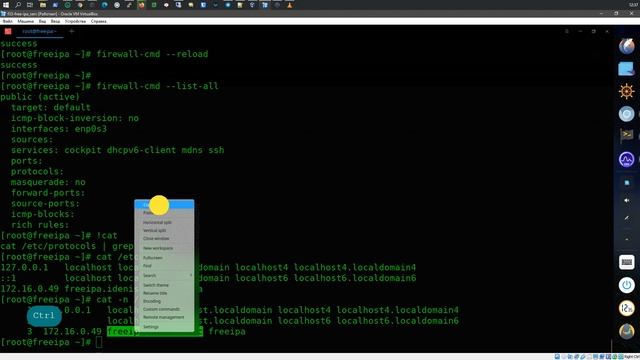The height and width of the screenshot is (360, 640).
Task: Click the small blue tray icon in dock
Action: click(627, 183)
